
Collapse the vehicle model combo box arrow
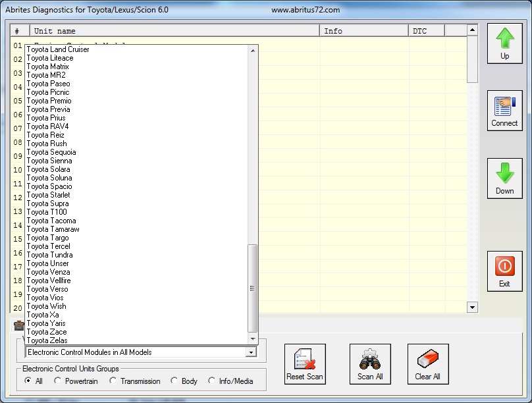pyautogui.click(x=251, y=352)
